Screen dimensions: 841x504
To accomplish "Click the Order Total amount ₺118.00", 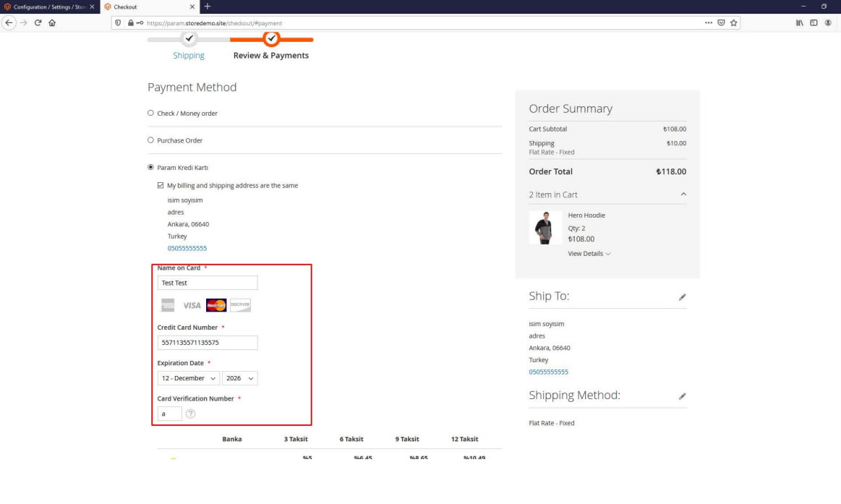I will (x=671, y=171).
